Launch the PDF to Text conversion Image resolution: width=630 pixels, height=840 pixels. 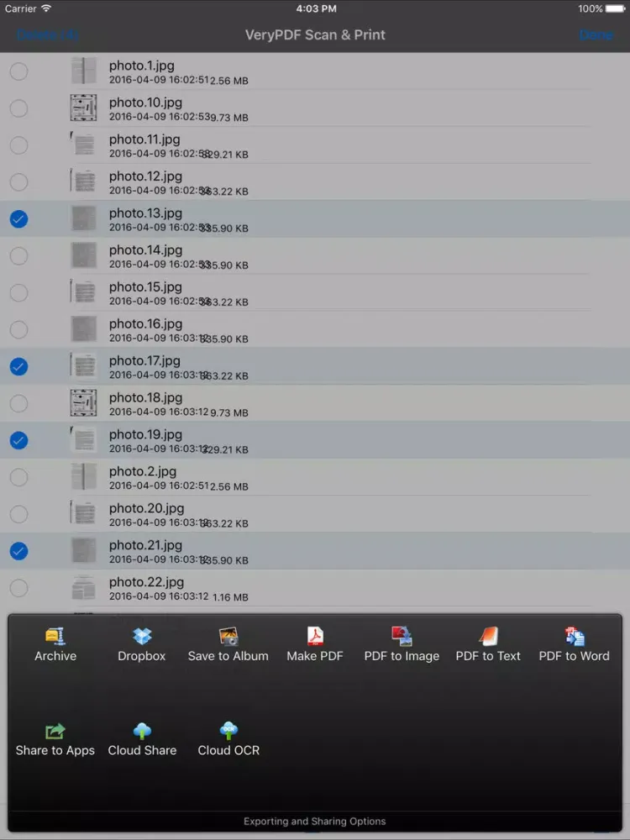point(488,637)
